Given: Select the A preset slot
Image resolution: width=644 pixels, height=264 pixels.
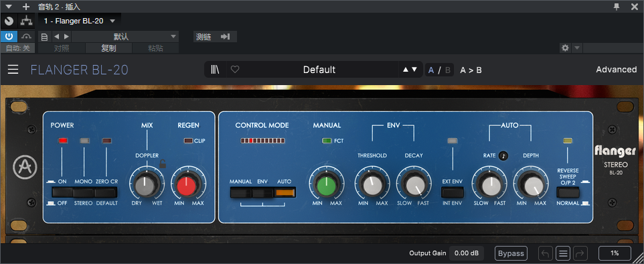Looking at the screenshot, I should [431, 70].
